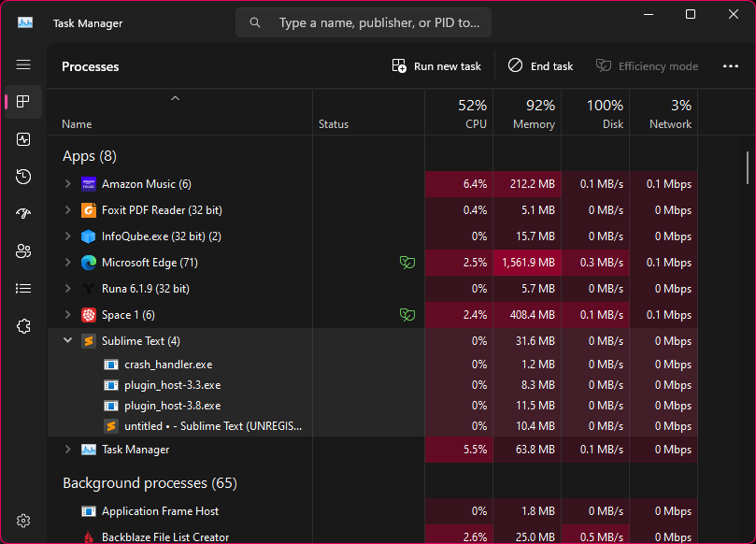Click the 'Processes' page title
756x544 pixels.
90,66
